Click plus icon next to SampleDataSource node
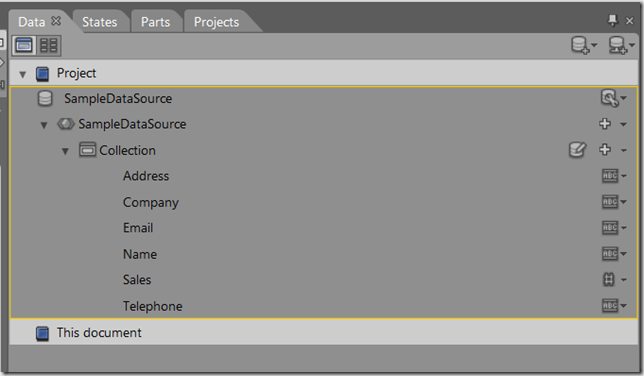The image size is (644, 376). click(605, 124)
